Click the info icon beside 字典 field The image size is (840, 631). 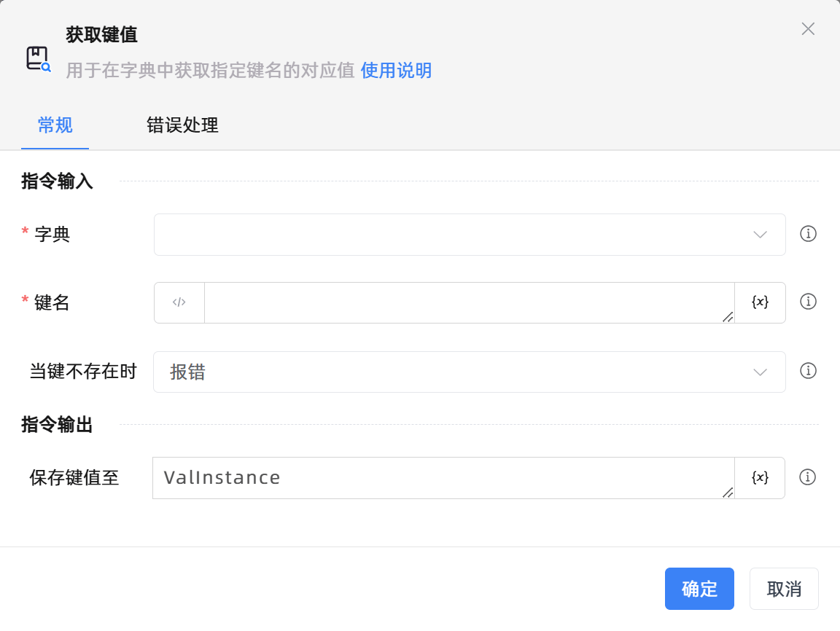pos(808,234)
